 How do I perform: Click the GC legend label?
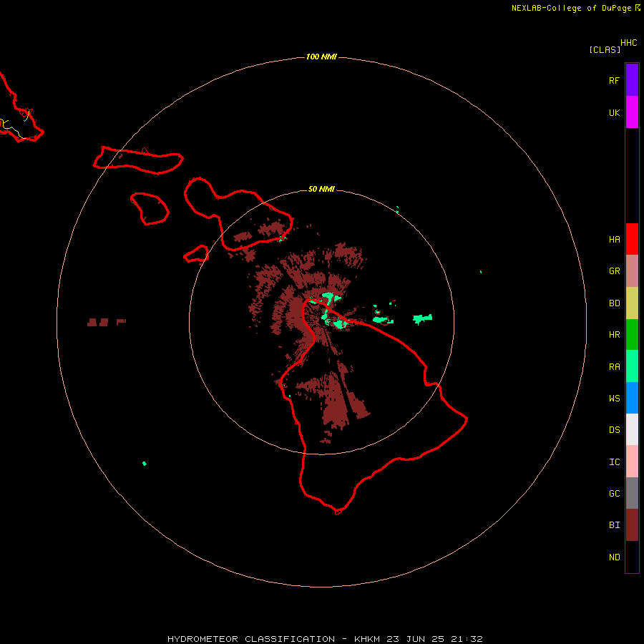(x=614, y=493)
